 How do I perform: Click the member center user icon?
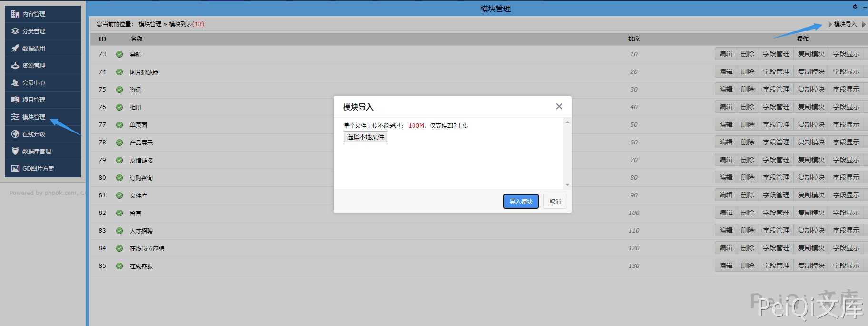pyautogui.click(x=15, y=82)
